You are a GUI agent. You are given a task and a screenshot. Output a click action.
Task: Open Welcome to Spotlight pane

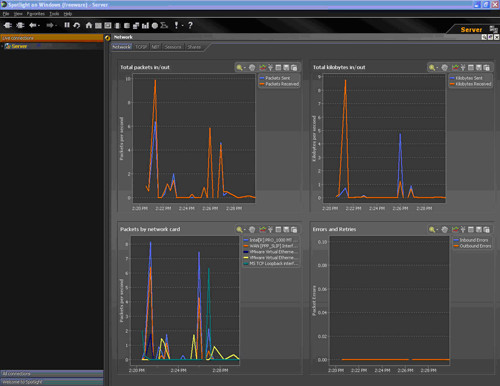tap(52, 382)
